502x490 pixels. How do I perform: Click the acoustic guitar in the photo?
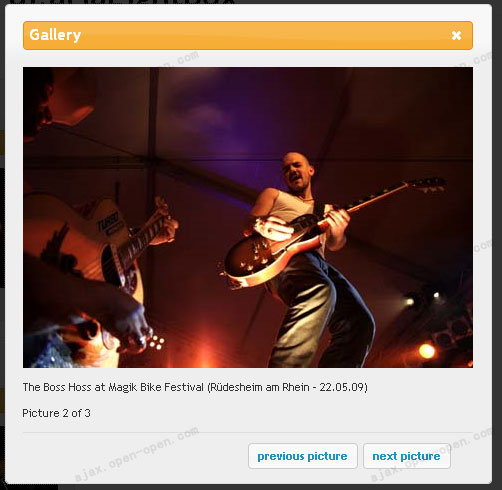[x=87, y=243]
